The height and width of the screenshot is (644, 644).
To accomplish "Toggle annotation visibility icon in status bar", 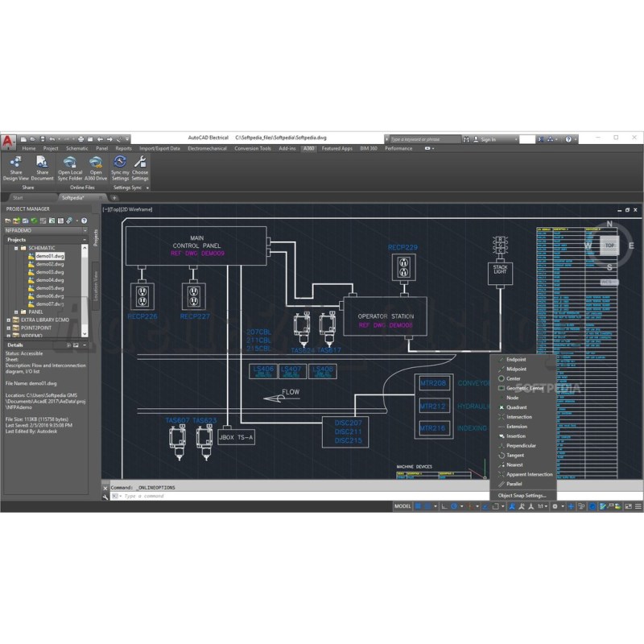I will click(512, 506).
